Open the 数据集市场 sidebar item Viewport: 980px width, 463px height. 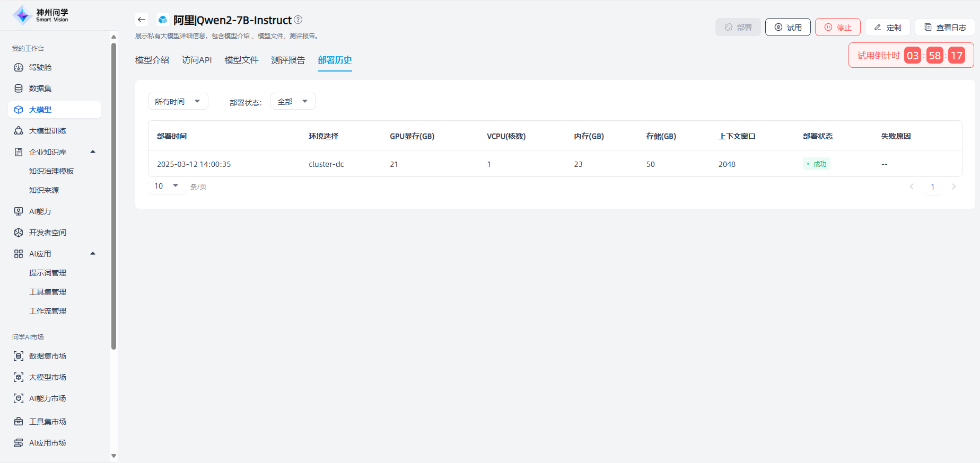(x=47, y=356)
